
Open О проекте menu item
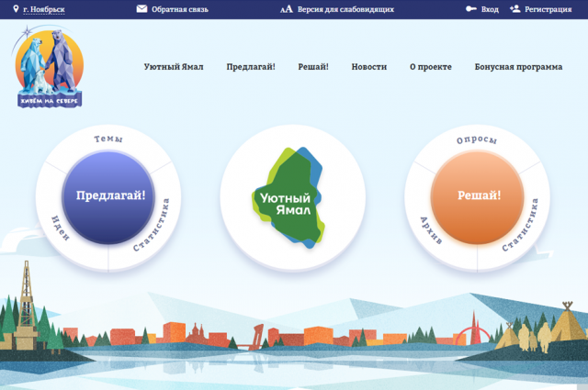431,67
